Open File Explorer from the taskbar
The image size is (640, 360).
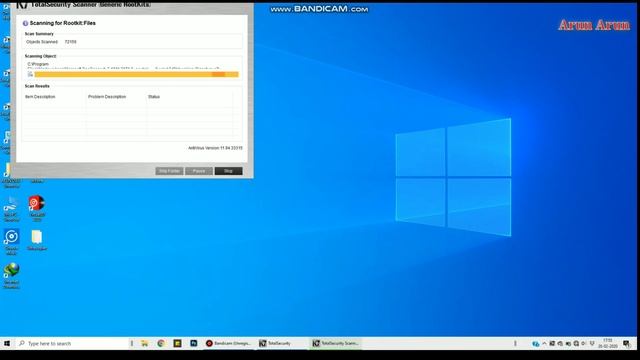pos(144,343)
